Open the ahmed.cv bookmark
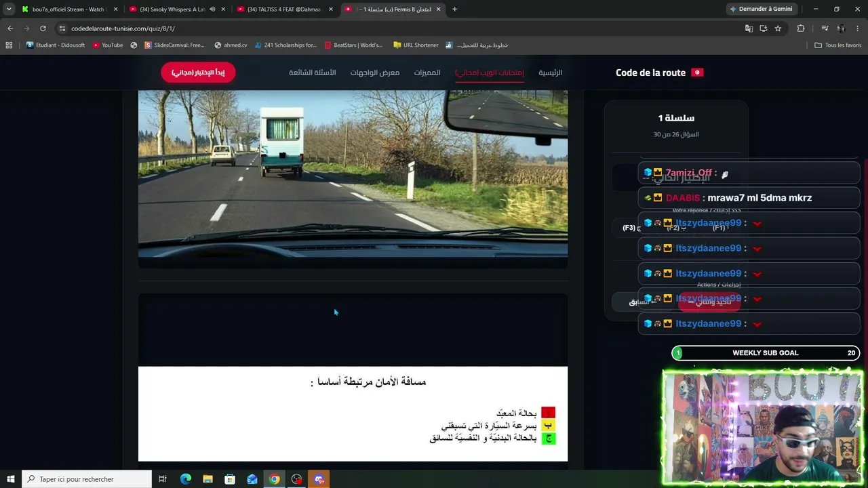The height and width of the screenshot is (488, 868). pos(231,45)
